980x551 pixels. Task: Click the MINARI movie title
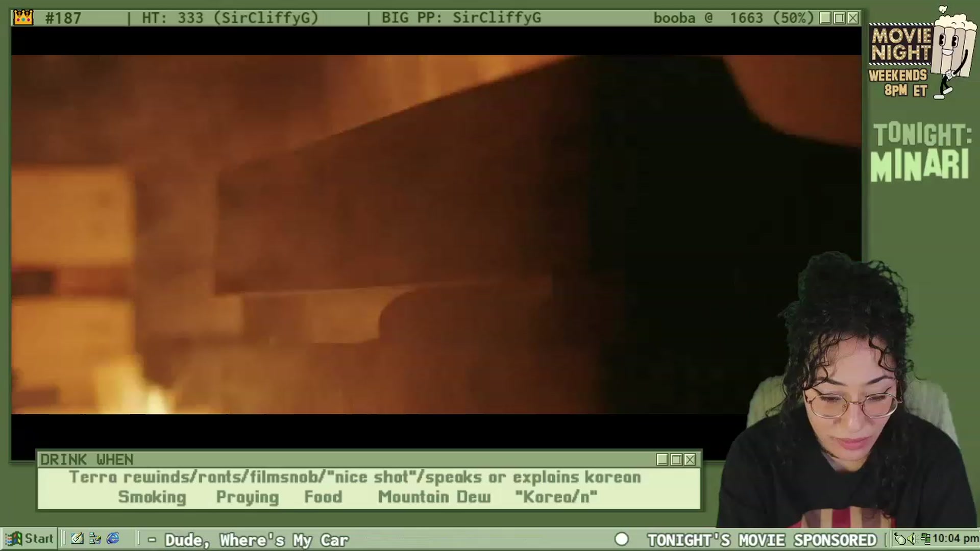[920, 165]
